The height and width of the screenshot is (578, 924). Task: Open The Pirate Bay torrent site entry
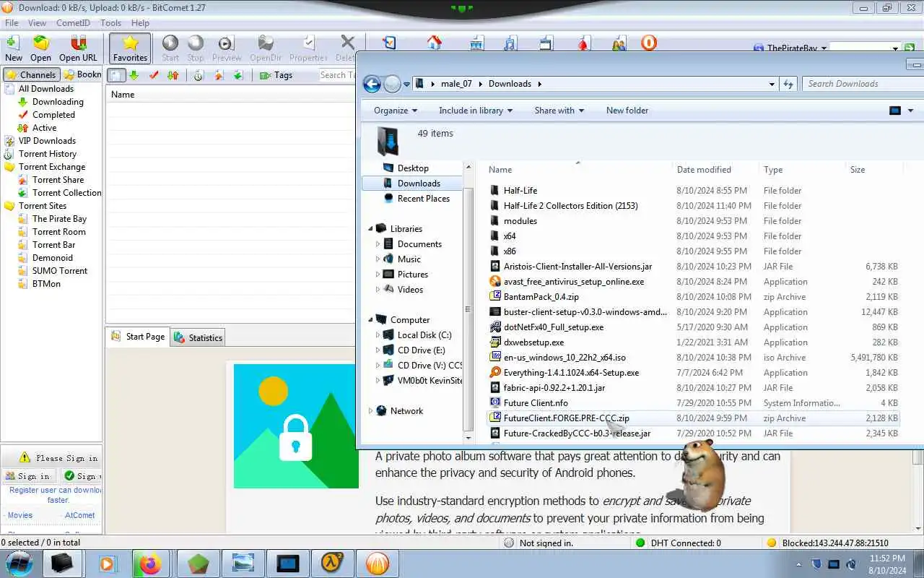(59, 219)
